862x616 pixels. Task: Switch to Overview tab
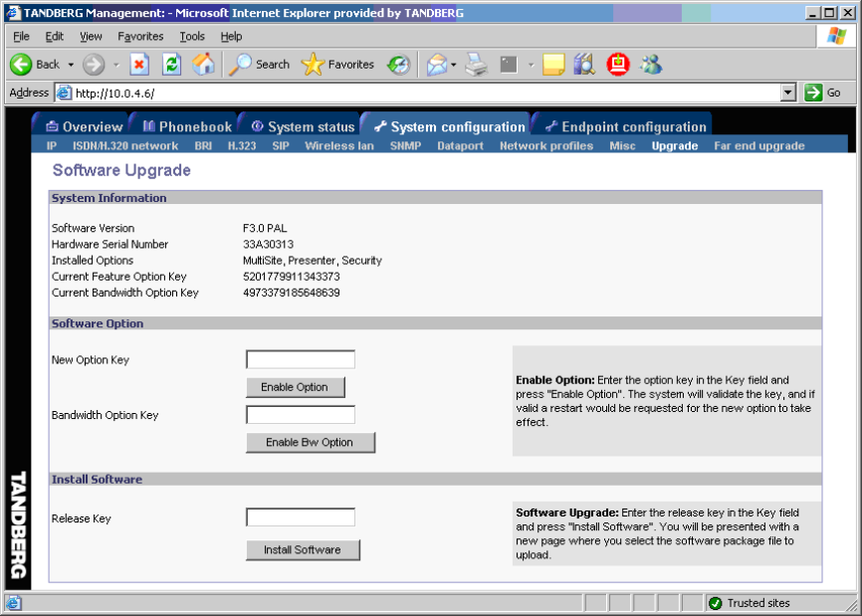click(x=84, y=126)
